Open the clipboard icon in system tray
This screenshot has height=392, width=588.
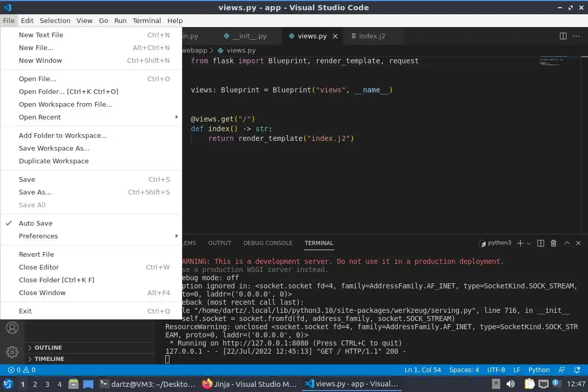point(529,384)
